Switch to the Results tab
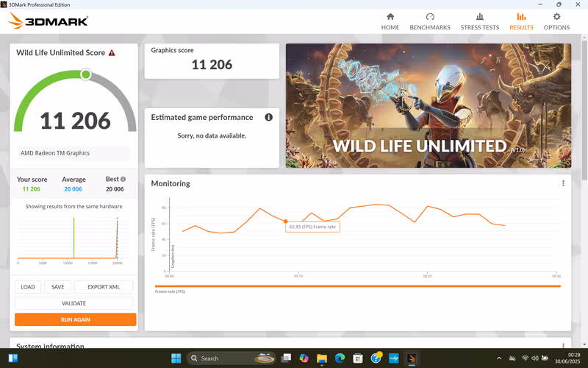Image resolution: width=588 pixels, height=368 pixels. pyautogui.click(x=521, y=21)
